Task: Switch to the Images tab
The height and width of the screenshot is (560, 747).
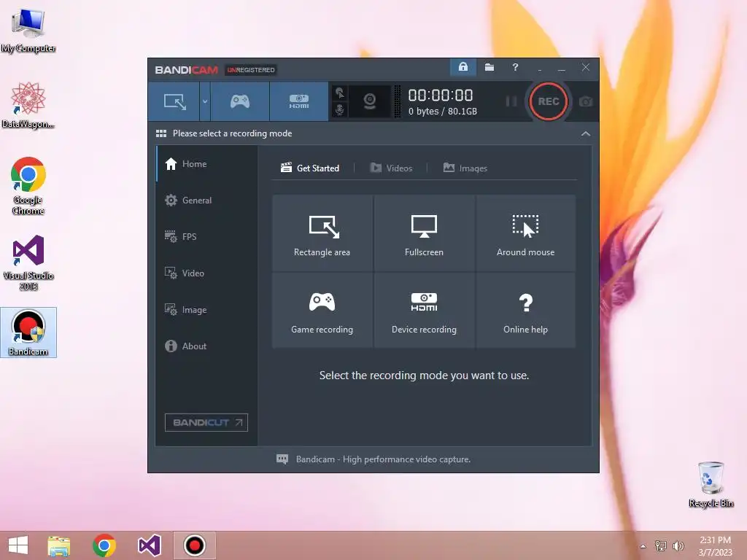Action: [x=465, y=168]
